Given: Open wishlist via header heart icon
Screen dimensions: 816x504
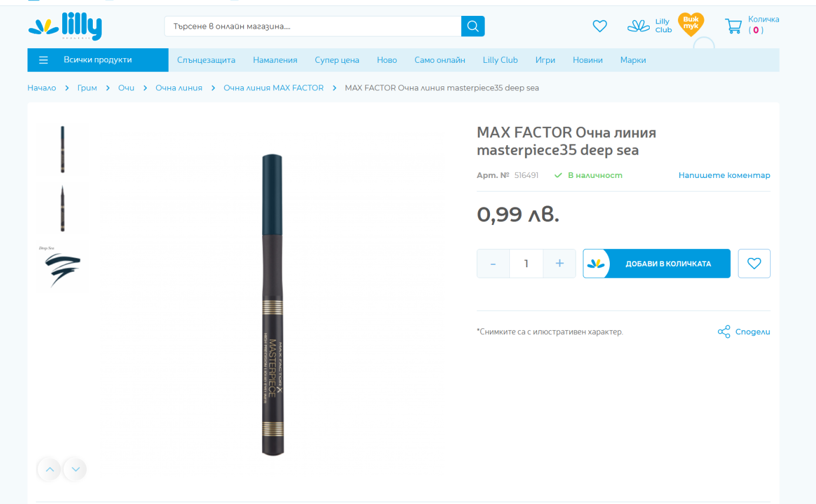Looking at the screenshot, I should tap(599, 26).
